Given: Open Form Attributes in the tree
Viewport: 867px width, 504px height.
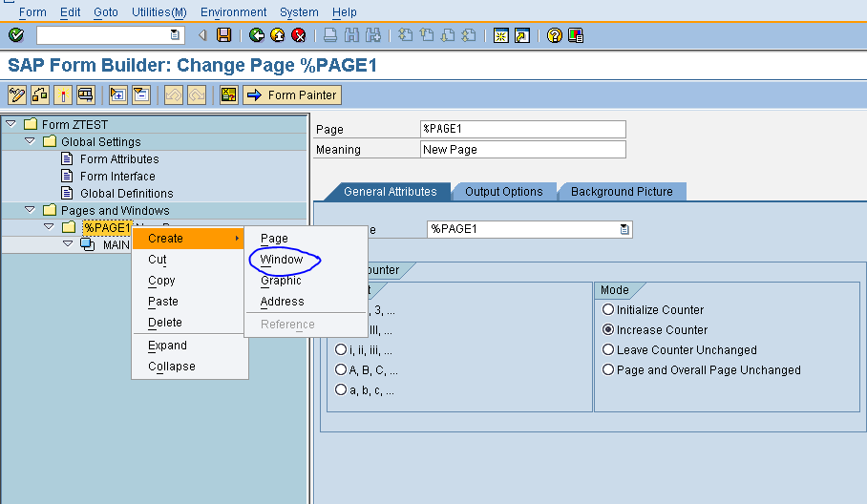Looking at the screenshot, I should [119, 159].
